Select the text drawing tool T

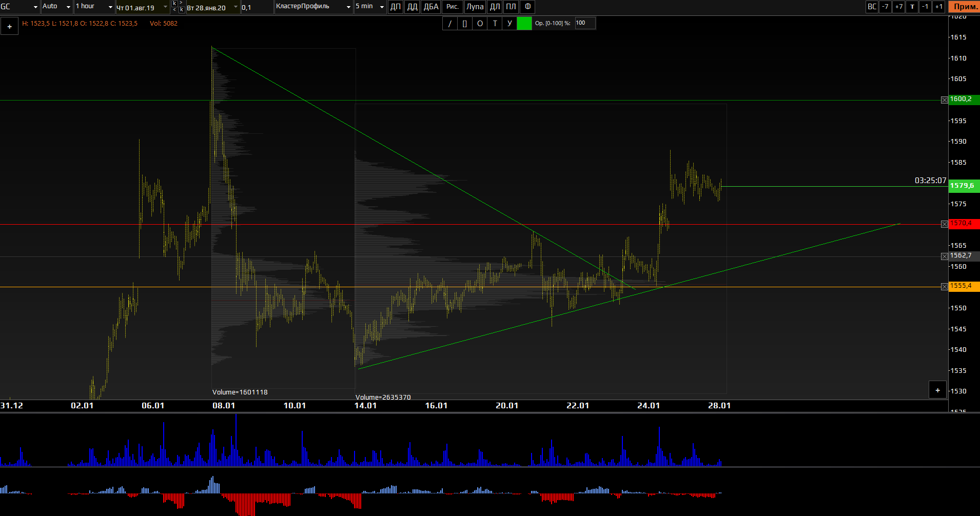click(495, 24)
